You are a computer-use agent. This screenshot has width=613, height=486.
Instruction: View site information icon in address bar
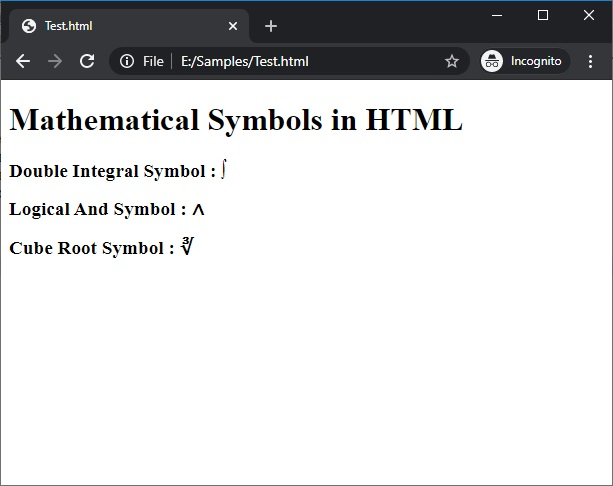(127, 61)
